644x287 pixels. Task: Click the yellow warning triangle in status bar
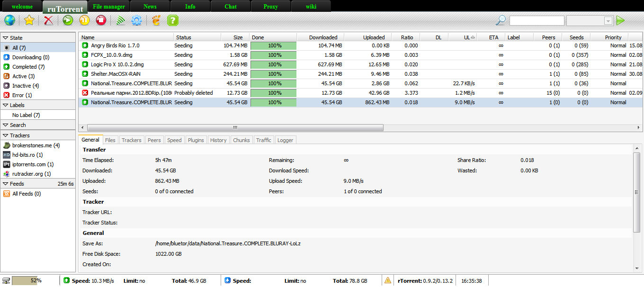[388, 280]
